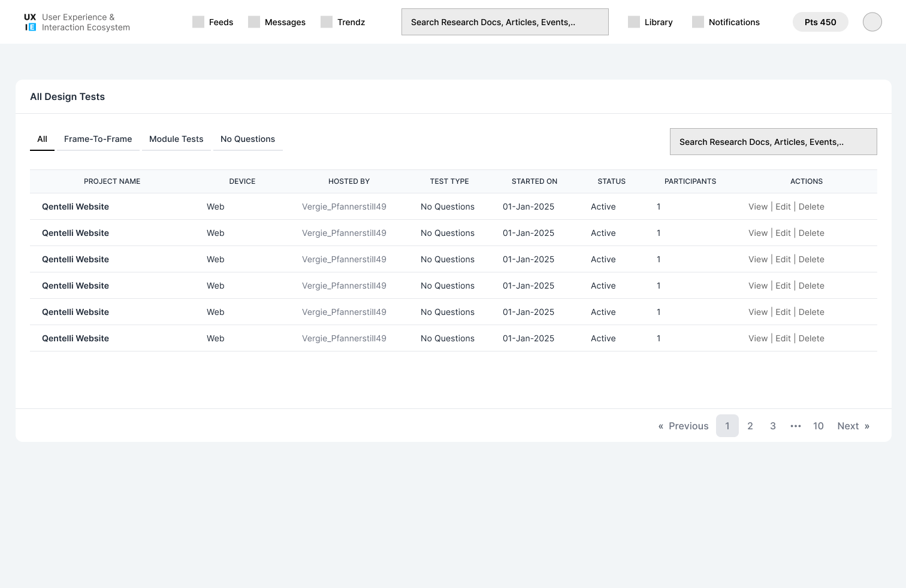906x588 pixels.
Task: Click the ACTIONS column header
Action: click(x=807, y=181)
